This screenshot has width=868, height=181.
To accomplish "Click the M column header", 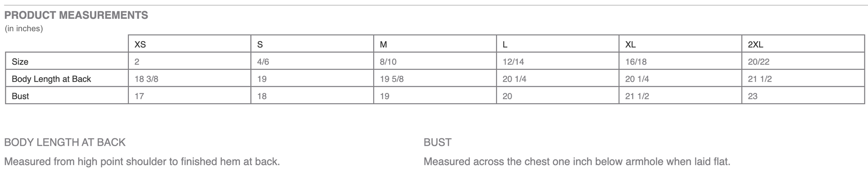I will (x=383, y=45).
